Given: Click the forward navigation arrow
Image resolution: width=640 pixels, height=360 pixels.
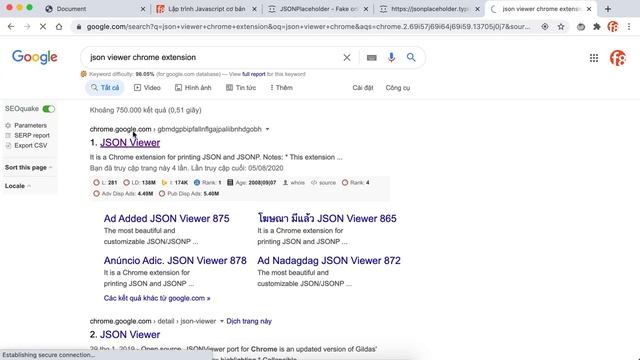Looking at the screenshot, I should tap(27, 27).
